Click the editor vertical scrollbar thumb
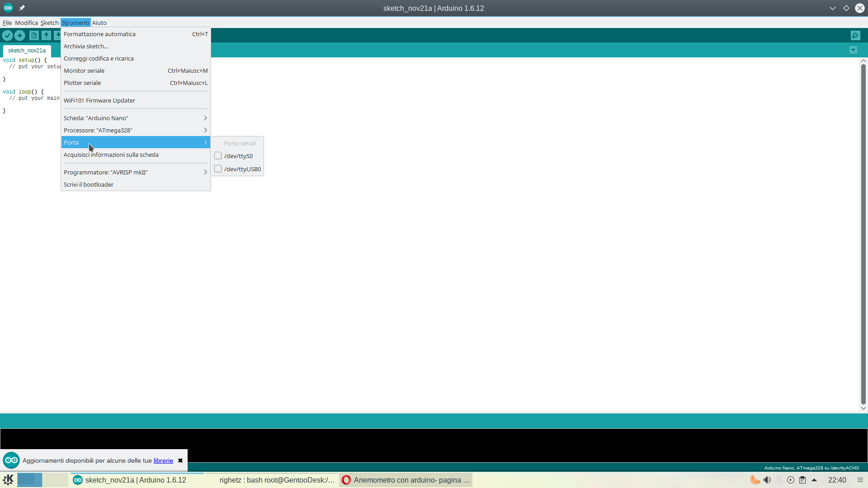This screenshot has width=868, height=488. pos(863,234)
